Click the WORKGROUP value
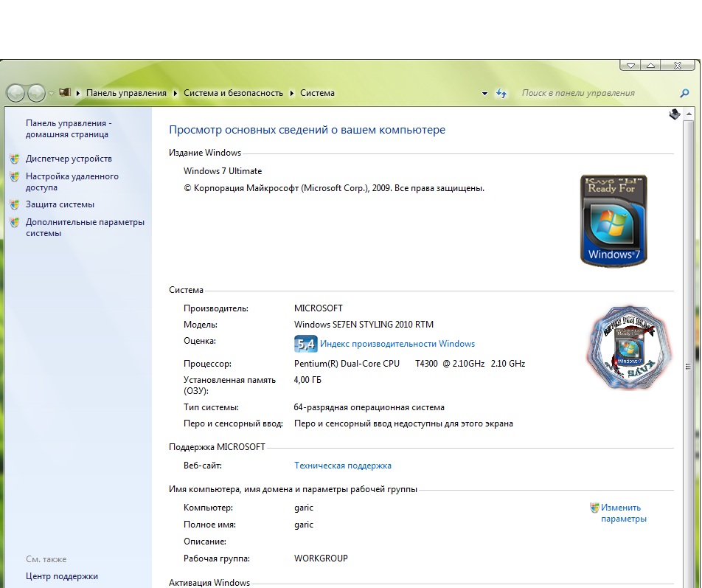The height and width of the screenshot is (588, 702). point(321,558)
